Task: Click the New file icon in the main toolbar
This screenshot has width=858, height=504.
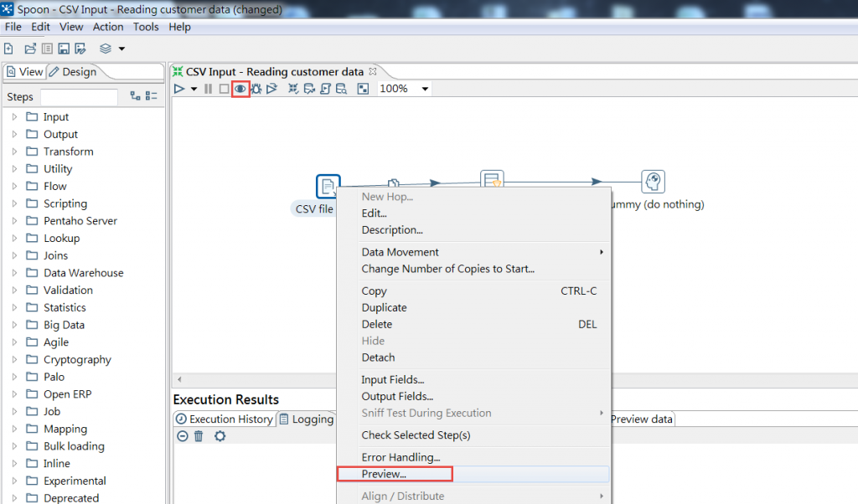Action: [x=8, y=49]
